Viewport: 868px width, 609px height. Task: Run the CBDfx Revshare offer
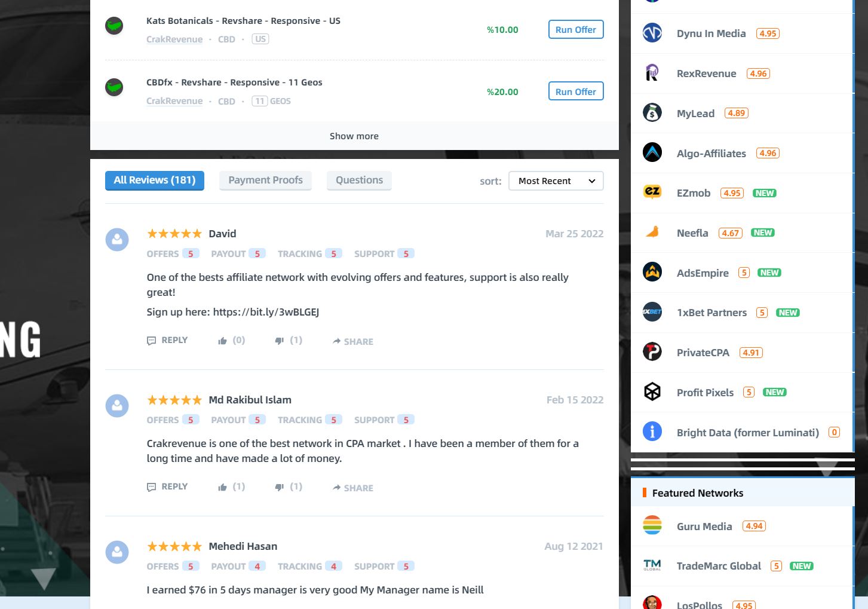[576, 91]
